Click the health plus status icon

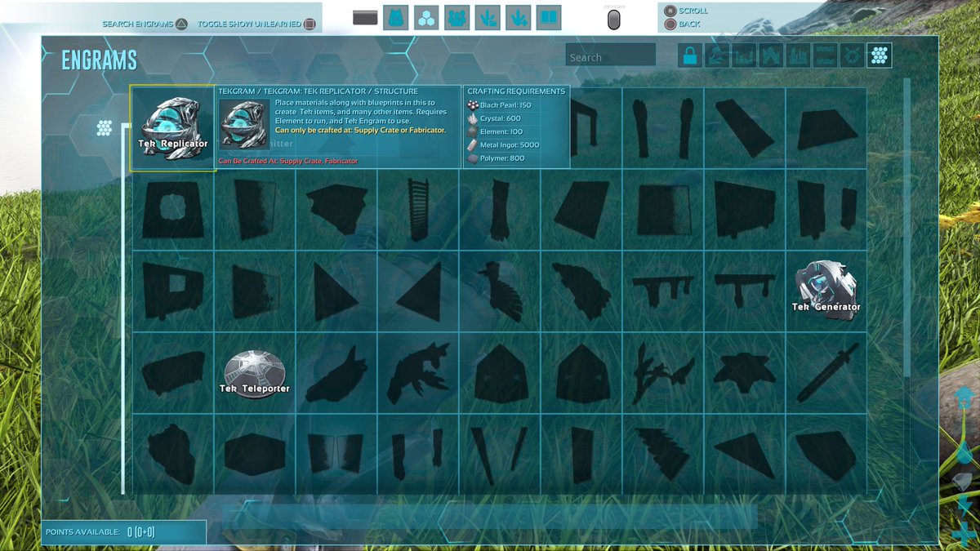tap(964, 533)
